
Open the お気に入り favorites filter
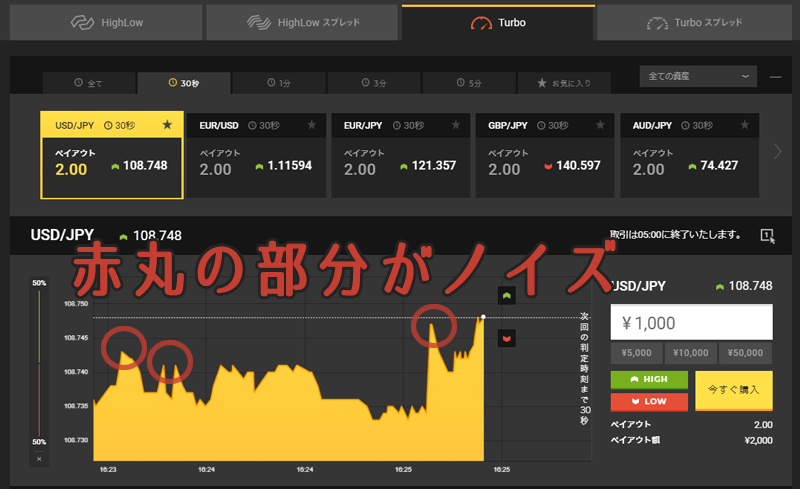tap(564, 83)
